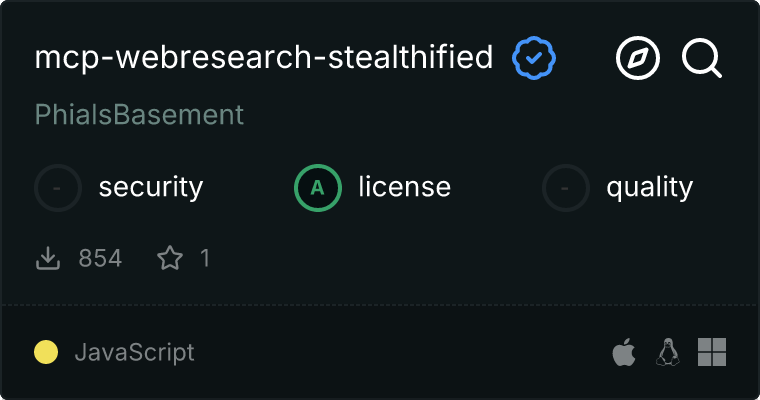760x400 pixels.
Task: Click the blue verified badge icon
Action: coord(534,59)
